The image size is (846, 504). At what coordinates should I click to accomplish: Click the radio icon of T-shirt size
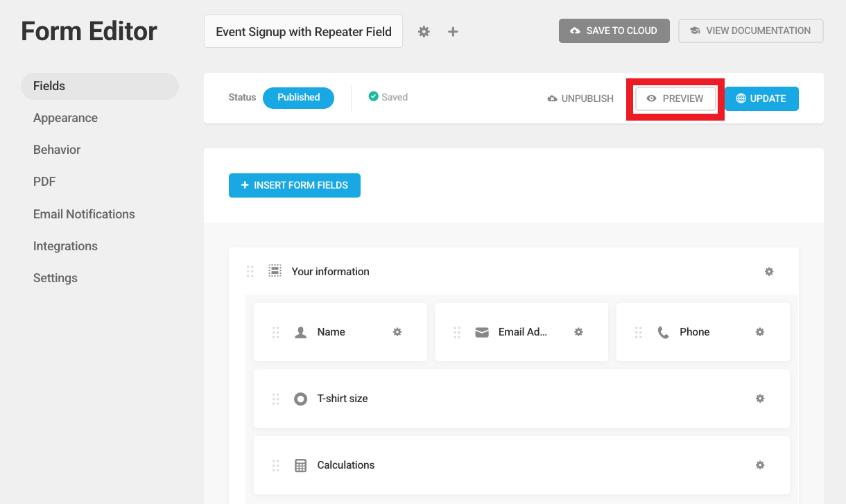tap(300, 399)
